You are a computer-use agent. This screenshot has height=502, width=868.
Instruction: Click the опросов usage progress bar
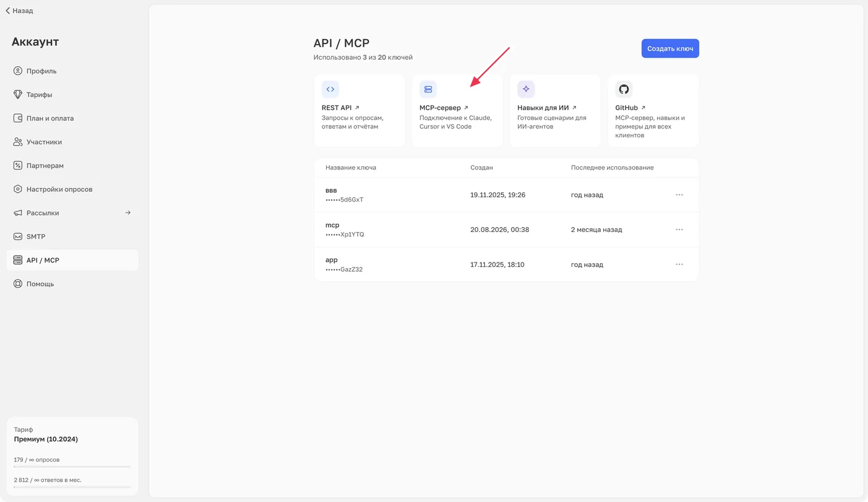pyautogui.click(x=72, y=467)
